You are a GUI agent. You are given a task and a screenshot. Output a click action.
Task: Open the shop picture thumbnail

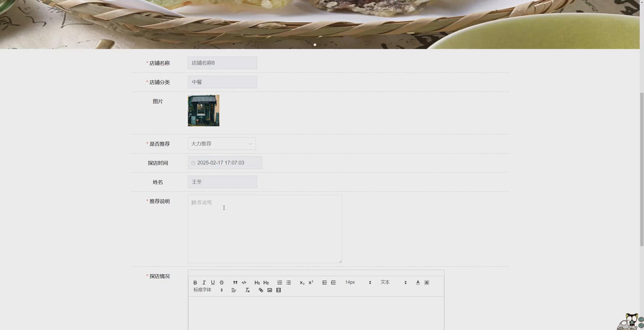(204, 110)
